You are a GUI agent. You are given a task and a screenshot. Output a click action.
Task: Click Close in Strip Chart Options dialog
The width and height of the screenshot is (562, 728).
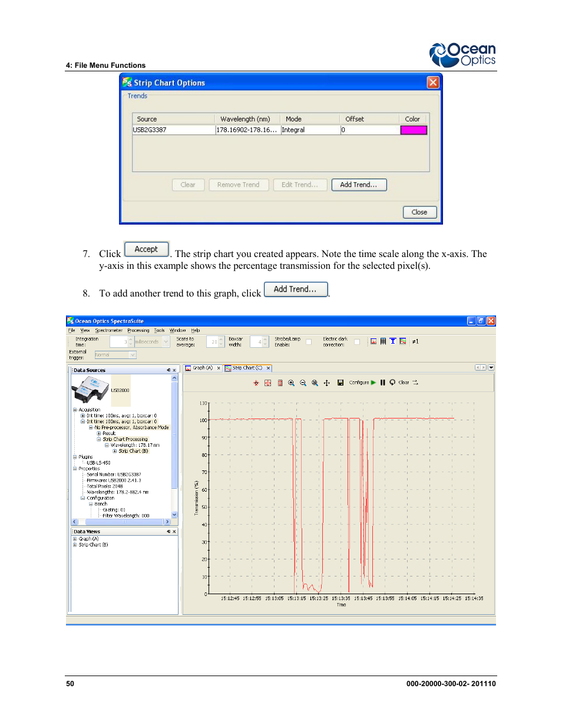coord(419,212)
